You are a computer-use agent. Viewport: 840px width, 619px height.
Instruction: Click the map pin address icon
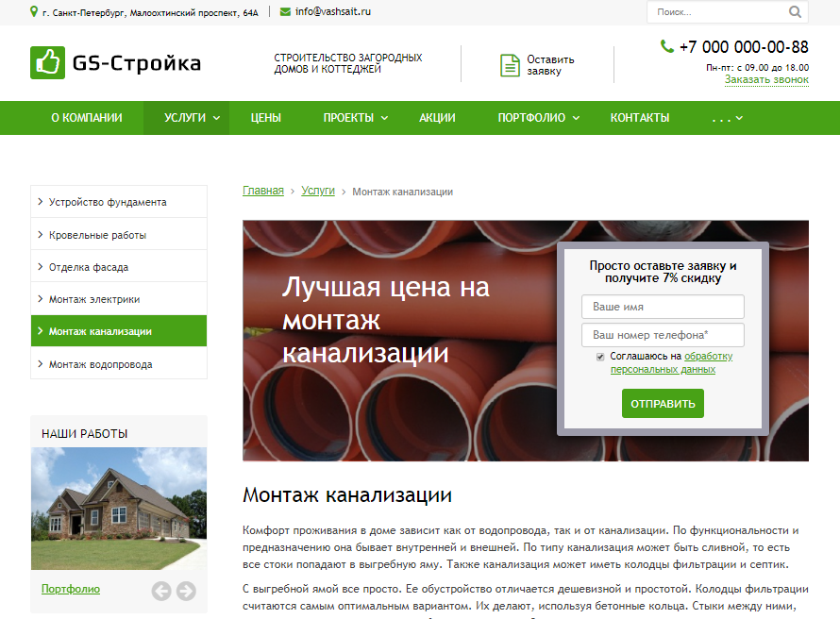pyautogui.click(x=35, y=11)
